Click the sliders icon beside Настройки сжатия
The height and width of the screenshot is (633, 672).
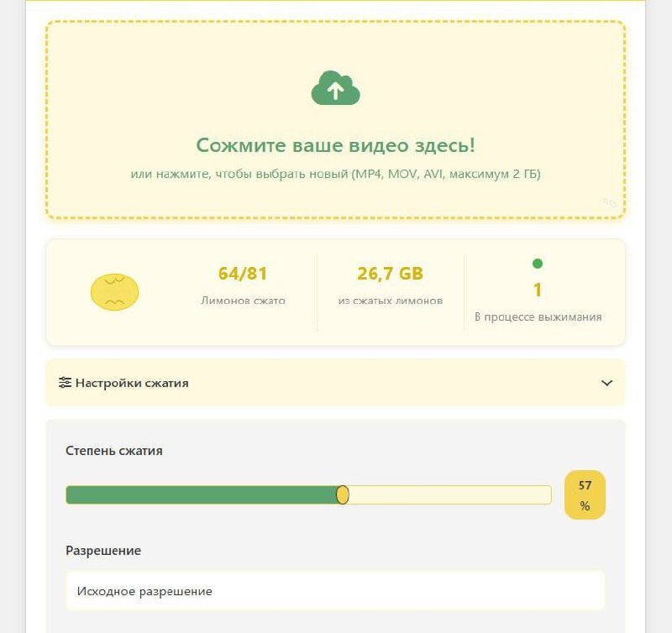[65, 383]
